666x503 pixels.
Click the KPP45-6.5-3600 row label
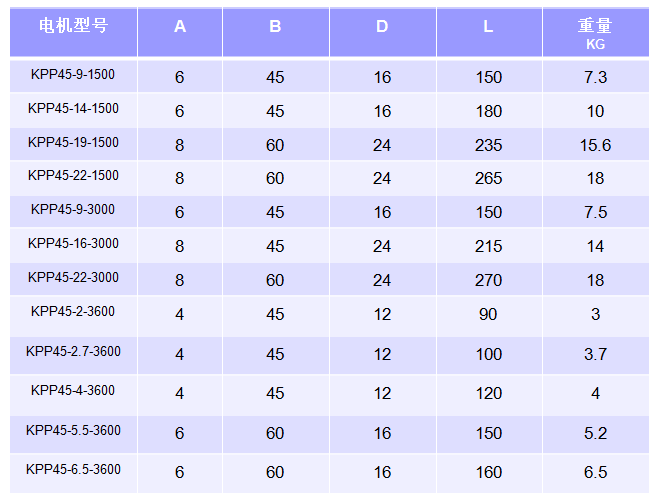(73, 469)
